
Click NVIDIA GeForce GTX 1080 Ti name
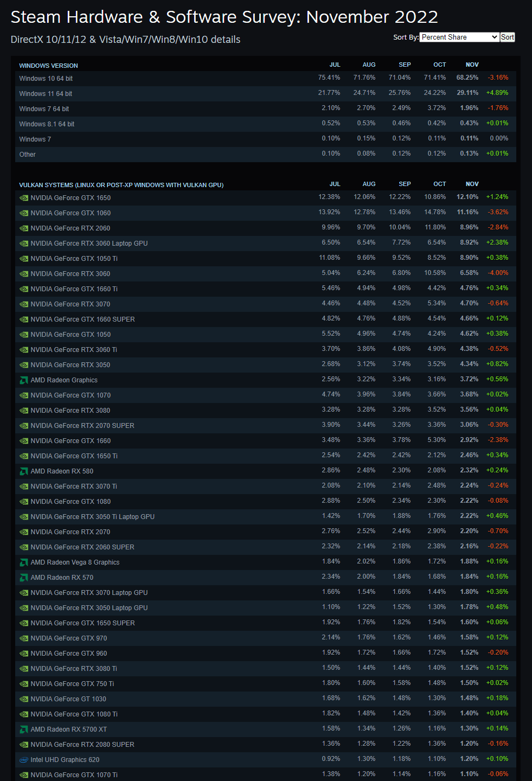74,714
